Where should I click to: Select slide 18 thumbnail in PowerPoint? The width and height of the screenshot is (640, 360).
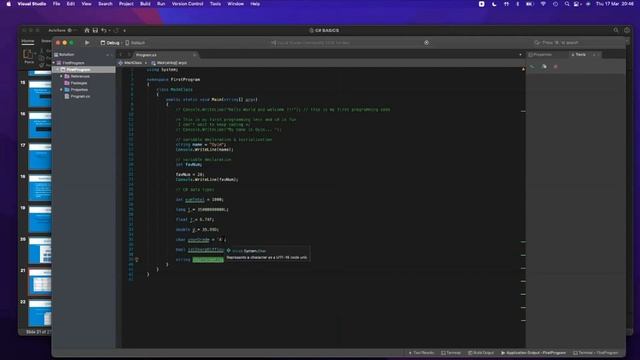coord(40,188)
